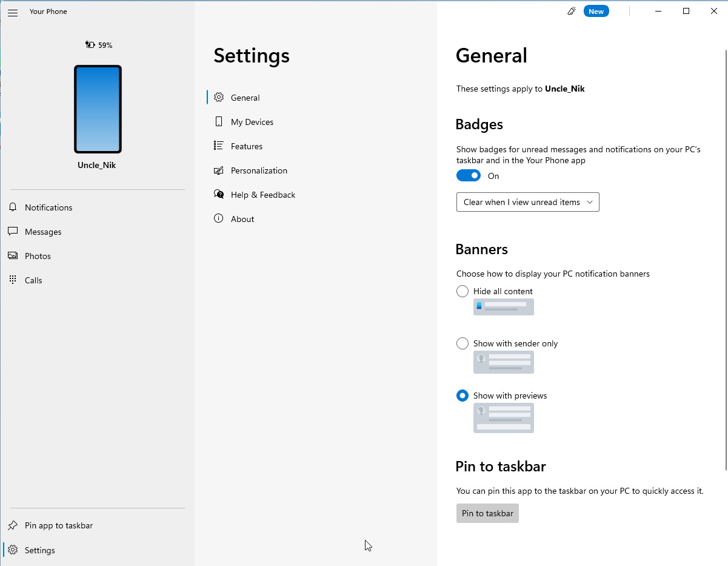Go to the Personalization settings section
The height and width of the screenshot is (566, 728).
click(259, 170)
